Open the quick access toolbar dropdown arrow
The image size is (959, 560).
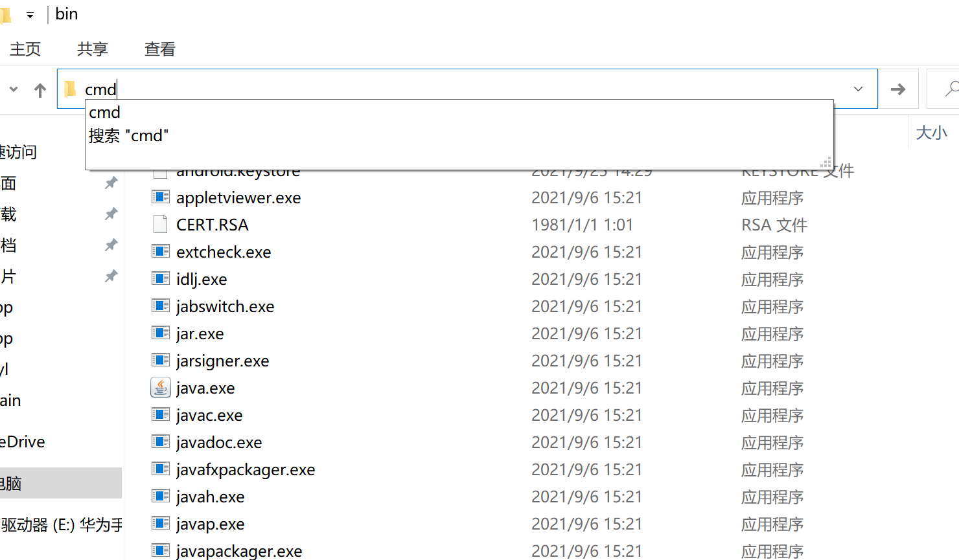[x=30, y=15]
